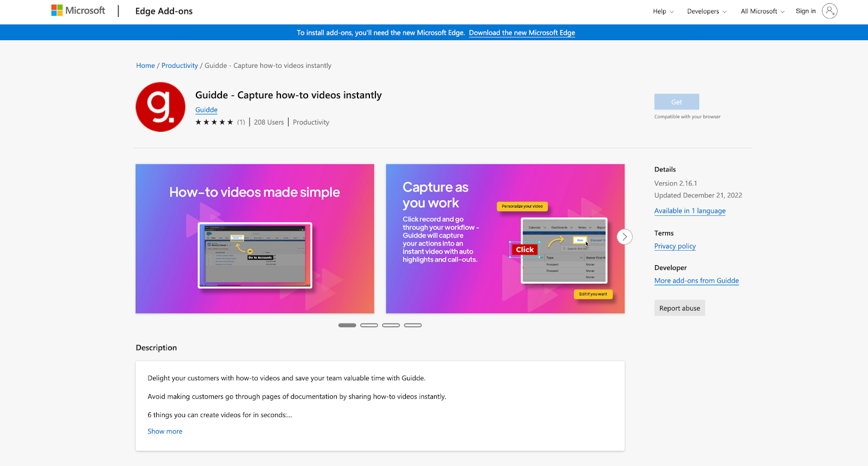Click the Terms heading
The height and width of the screenshot is (466, 868).
[664, 233]
